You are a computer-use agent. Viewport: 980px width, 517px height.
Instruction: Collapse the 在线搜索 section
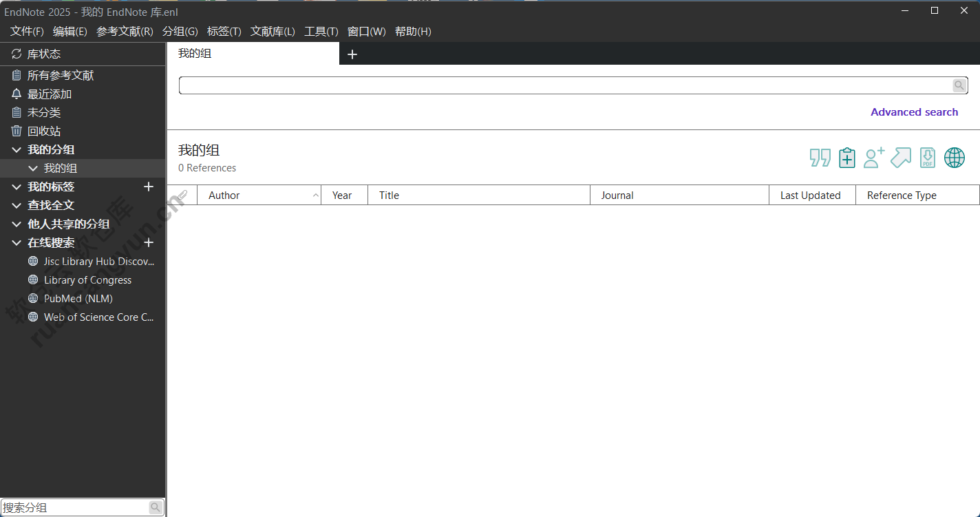point(17,242)
